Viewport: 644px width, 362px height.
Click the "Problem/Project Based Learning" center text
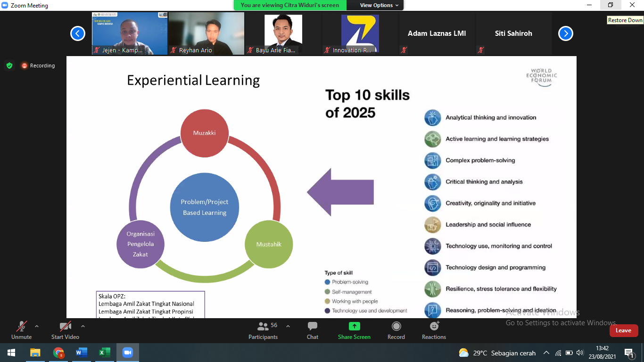pos(205,207)
